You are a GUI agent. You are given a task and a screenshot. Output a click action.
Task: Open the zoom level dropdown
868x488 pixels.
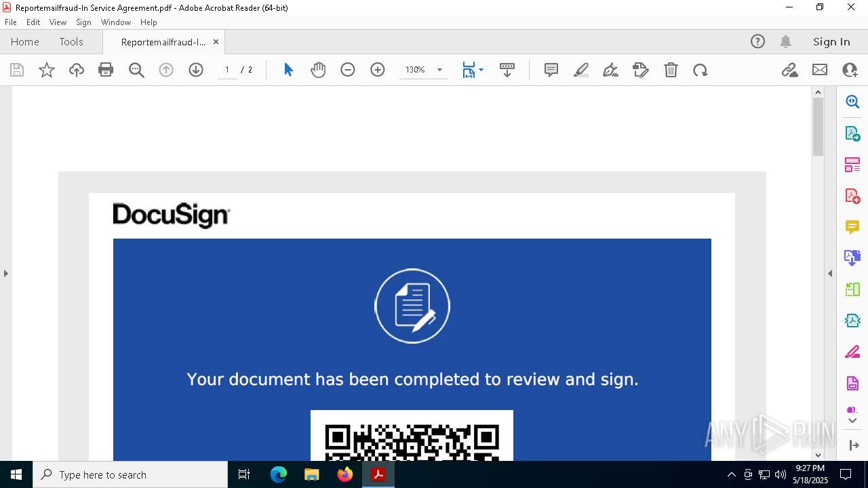[439, 70]
